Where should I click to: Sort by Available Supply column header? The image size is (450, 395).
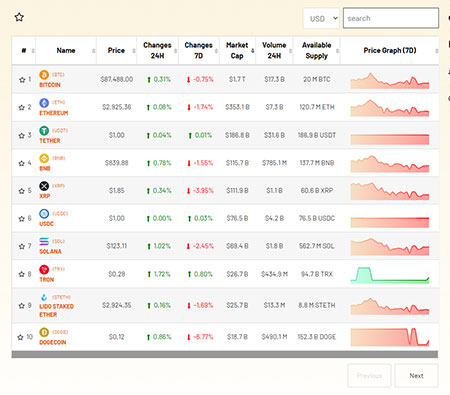coord(317,50)
